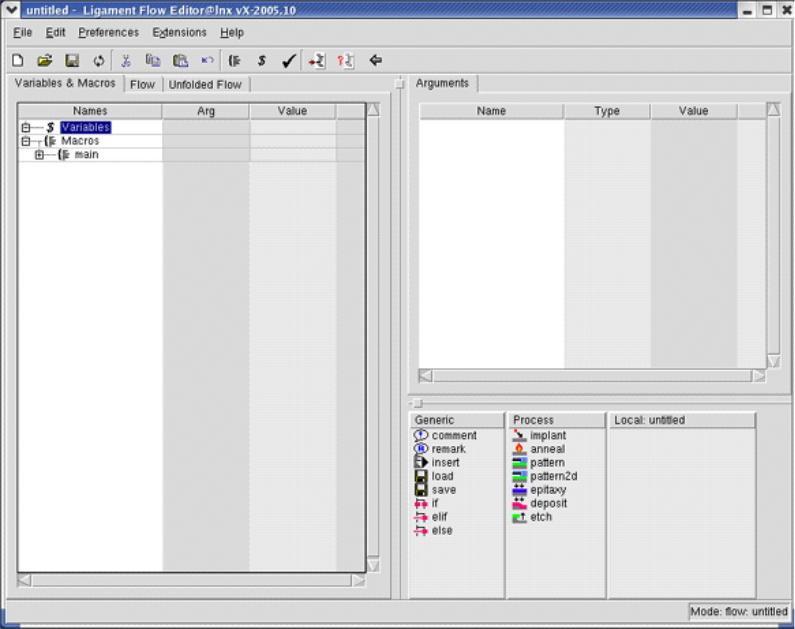This screenshot has height=629, width=795.
Task: Click the red question mark toolbar icon
Action: (x=346, y=61)
